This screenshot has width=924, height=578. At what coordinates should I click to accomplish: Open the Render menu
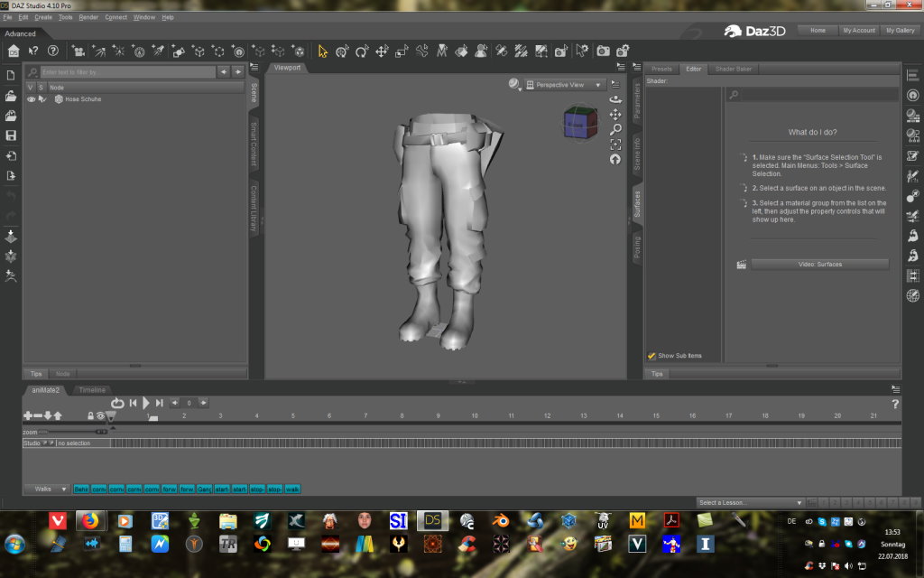pos(88,17)
